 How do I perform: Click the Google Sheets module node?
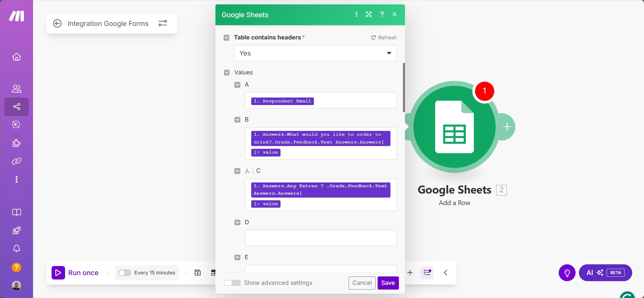point(455,127)
